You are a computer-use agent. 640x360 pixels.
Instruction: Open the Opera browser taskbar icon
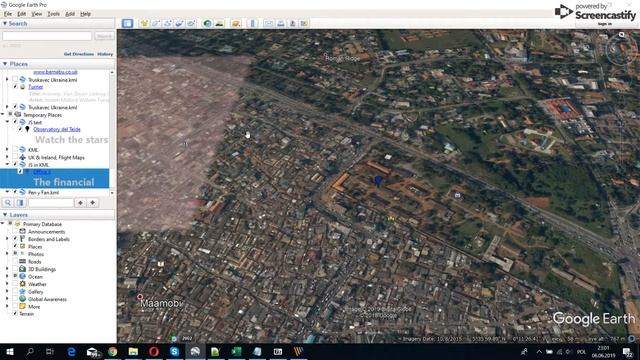pyautogui.click(x=154, y=351)
